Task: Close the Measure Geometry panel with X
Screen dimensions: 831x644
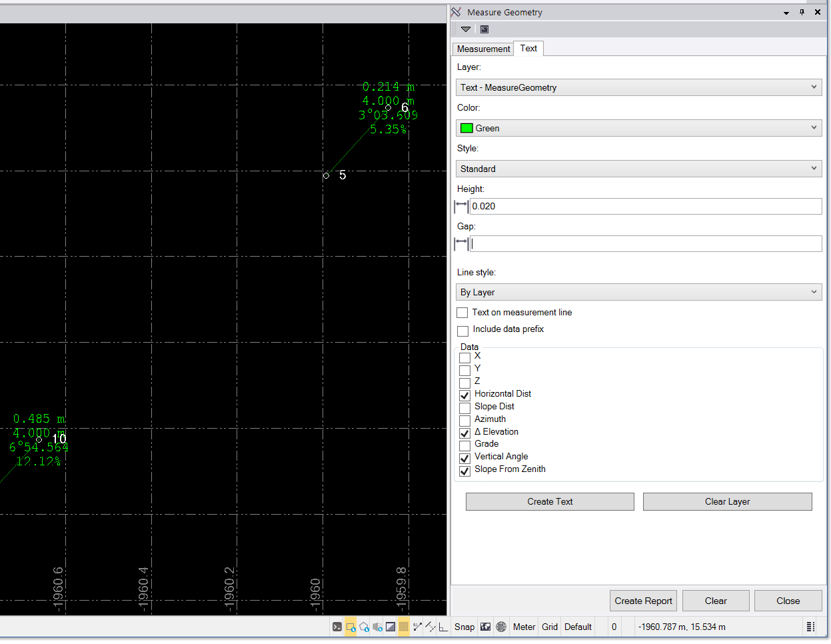Action: [x=818, y=12]
